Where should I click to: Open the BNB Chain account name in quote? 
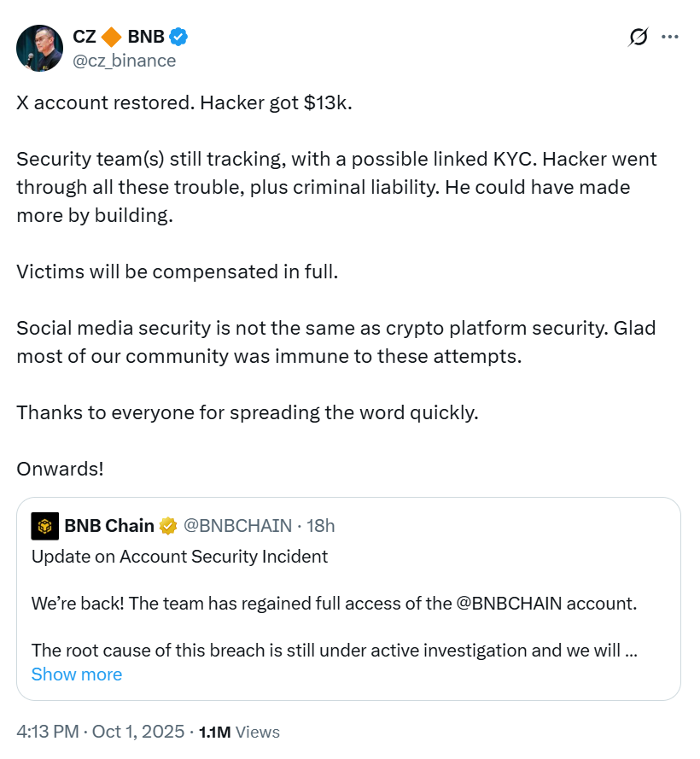click(x=109, y=526)
